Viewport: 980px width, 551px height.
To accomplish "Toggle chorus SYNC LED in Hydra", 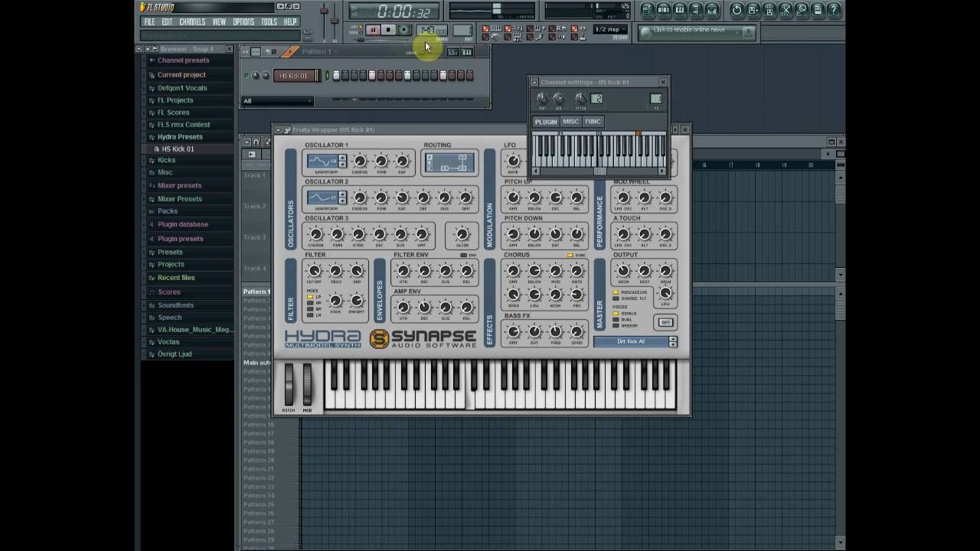I will [x=570, y=256].
